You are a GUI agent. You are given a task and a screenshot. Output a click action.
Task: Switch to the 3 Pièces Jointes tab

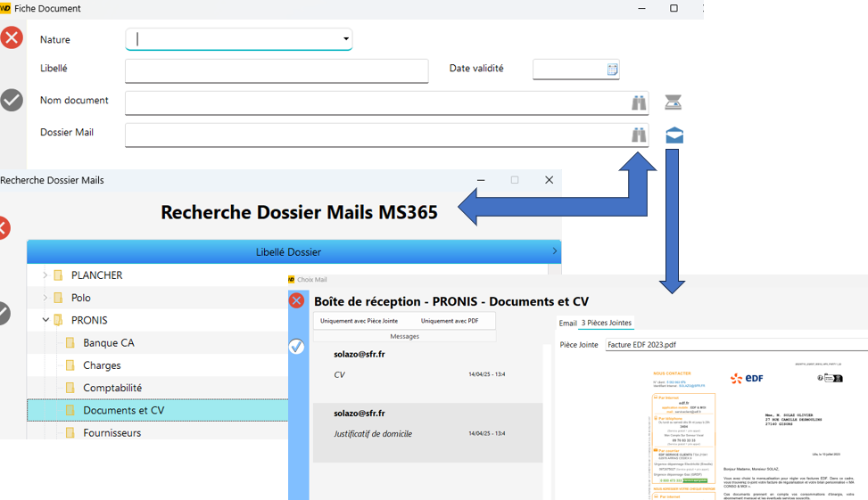[x=606, y=323]
